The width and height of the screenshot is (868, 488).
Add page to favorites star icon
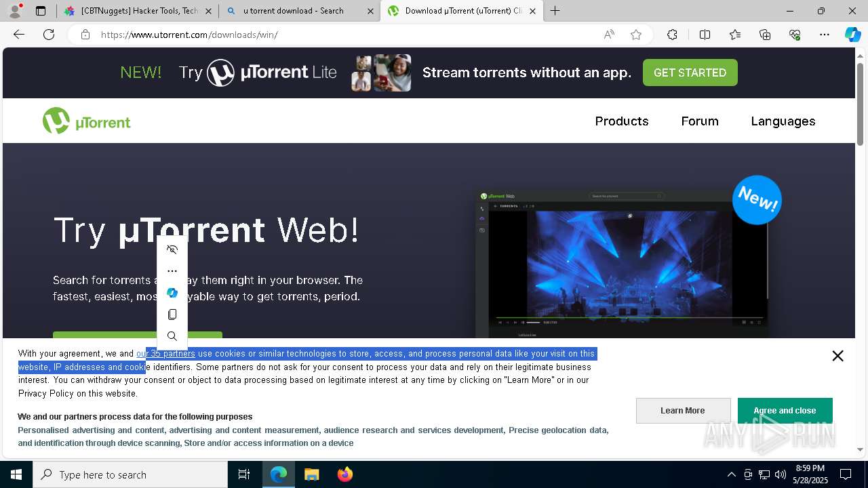636,35
